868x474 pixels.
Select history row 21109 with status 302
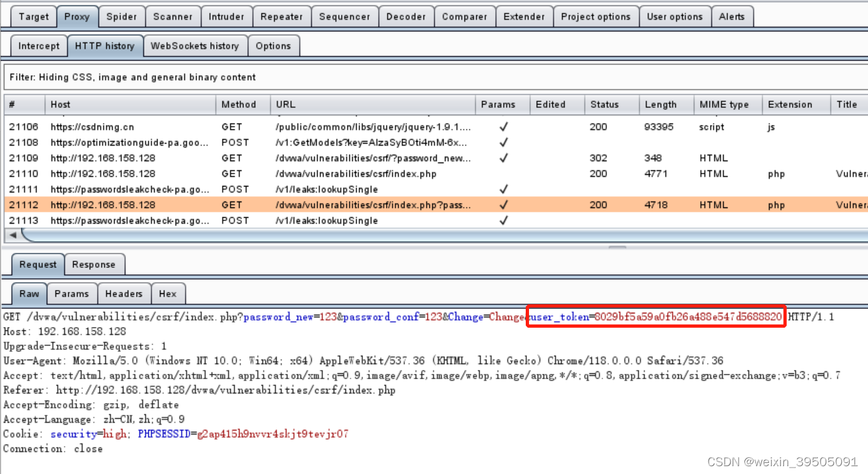tap(435, 158)
